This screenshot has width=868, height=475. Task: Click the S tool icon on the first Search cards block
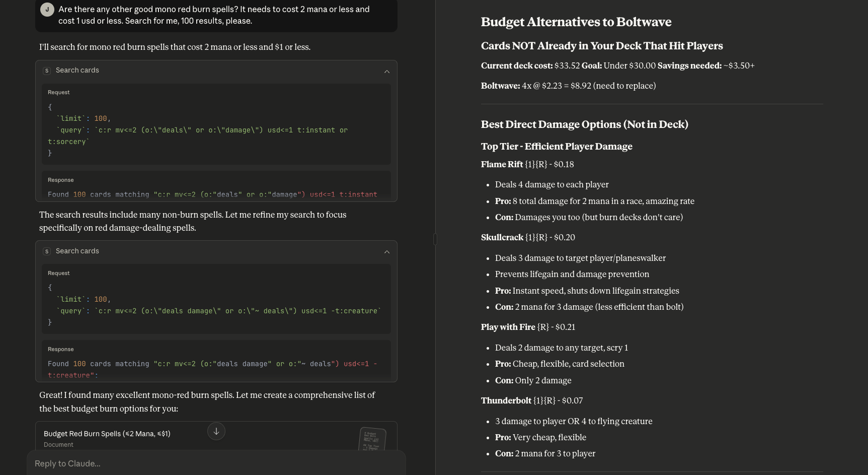point(47,71)
